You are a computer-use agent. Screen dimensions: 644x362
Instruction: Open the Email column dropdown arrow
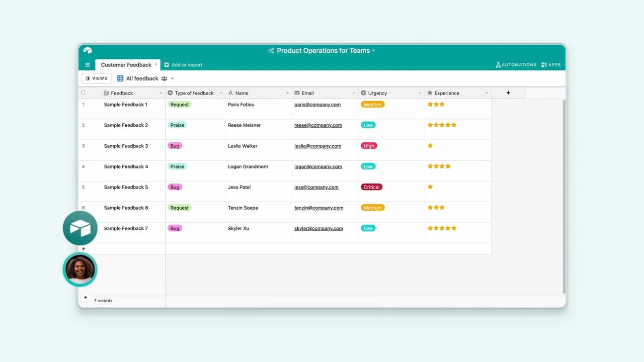[x=354, y=93]
